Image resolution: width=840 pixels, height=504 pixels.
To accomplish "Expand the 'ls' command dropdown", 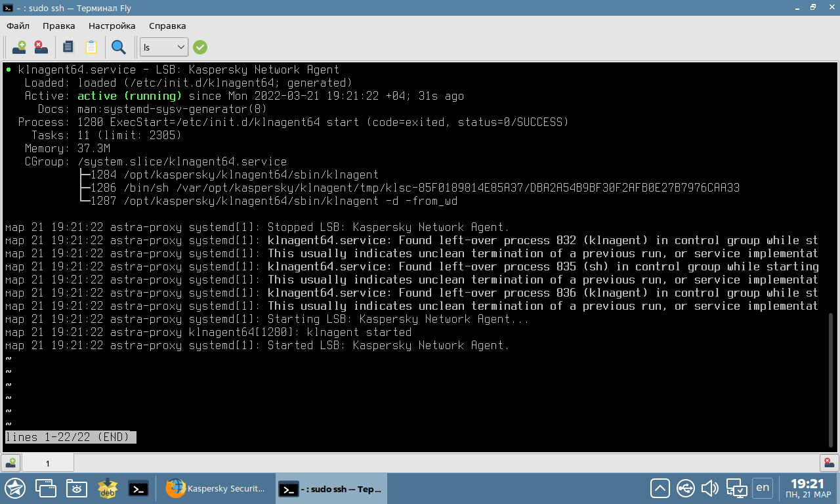I will pyautogui.click(x=164, y=47).
